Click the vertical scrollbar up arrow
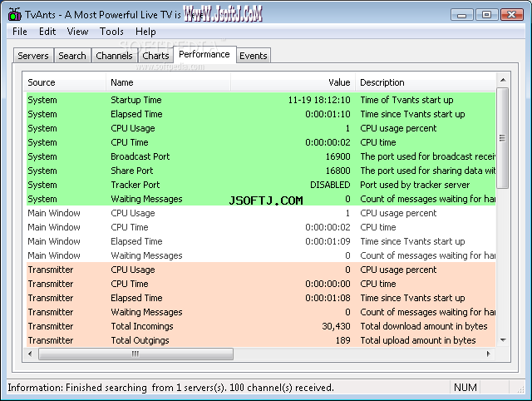The width and height of the screenshot is (532, 401). [x=503, y=80]
